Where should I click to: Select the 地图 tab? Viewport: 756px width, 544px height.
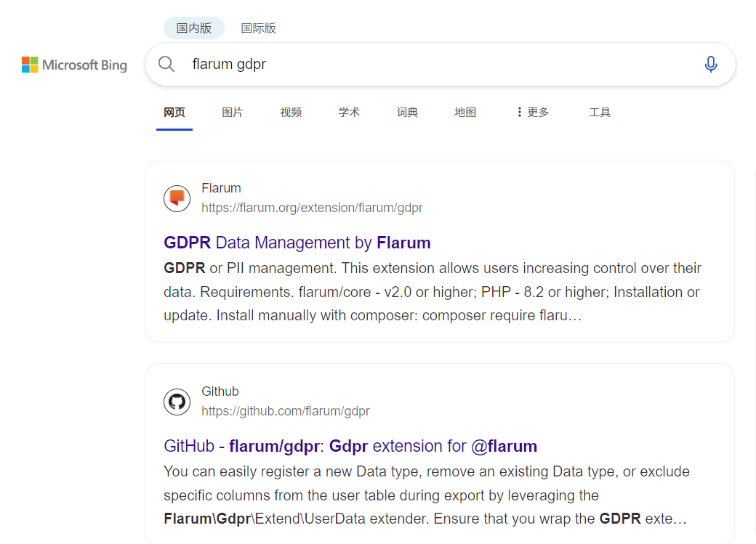[x=465, y=113]
